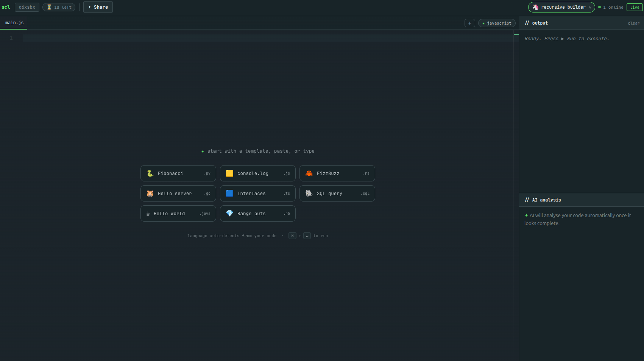Choose the Fibonacci Python template
The width and height of the screenshot is (644, 361).
178,173
